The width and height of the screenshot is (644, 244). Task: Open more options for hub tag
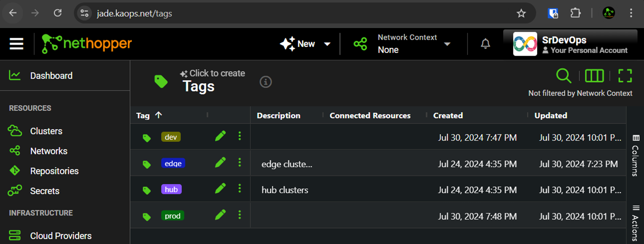click(240, 188)
